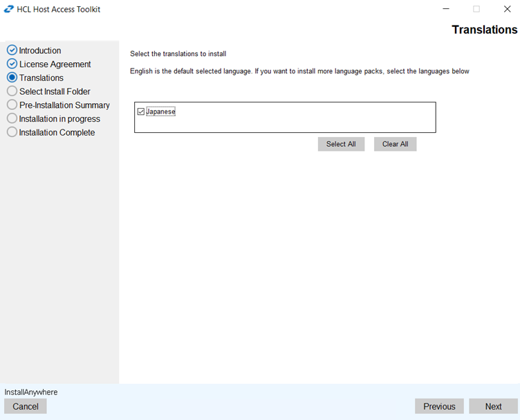Click the Pre-Installation Summary label
Screen dimensions: 520x420
(64, 105)
